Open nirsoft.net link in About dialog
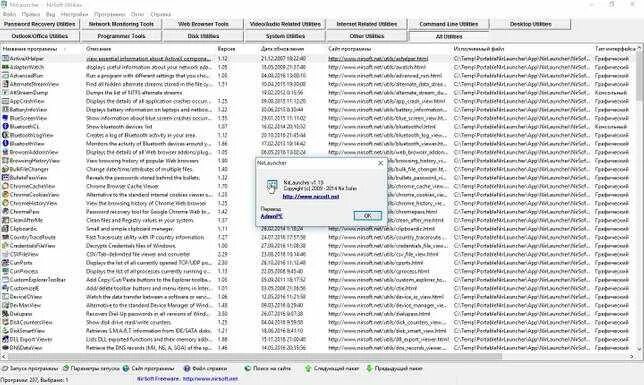 pyautogui.click(x=311, y=196)
